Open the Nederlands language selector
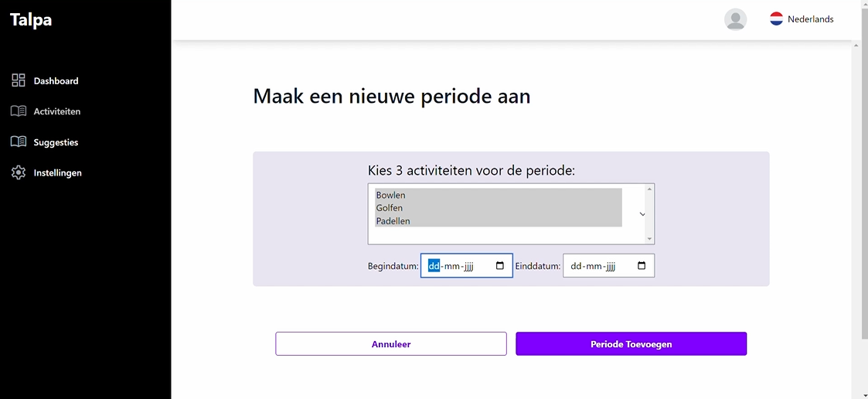 pos(810,19)
